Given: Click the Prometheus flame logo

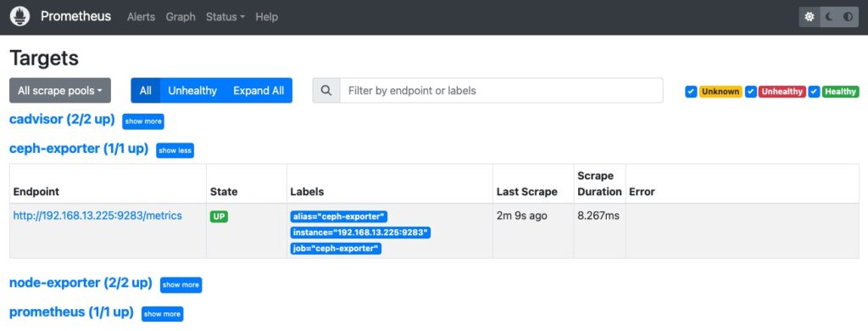Looking at the screenshot, I should coord(20,17).
